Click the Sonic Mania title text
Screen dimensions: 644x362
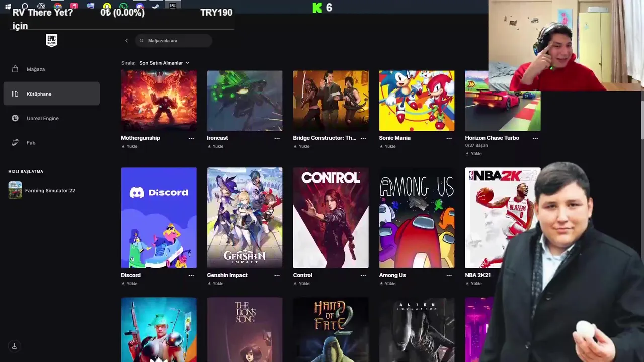pos(394,138)
